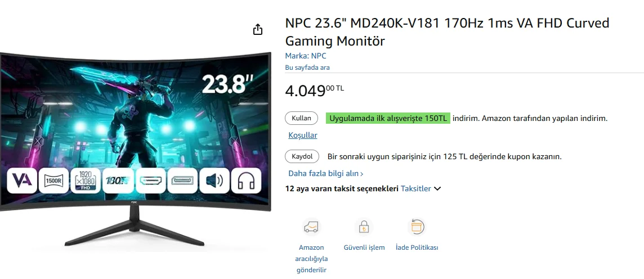Image resolution: width=644 pixels, height=279 pixels.
Task: Activate the 125 TL coupon with Kaydol
Action: pyautogui.click(x=302, y=156)
